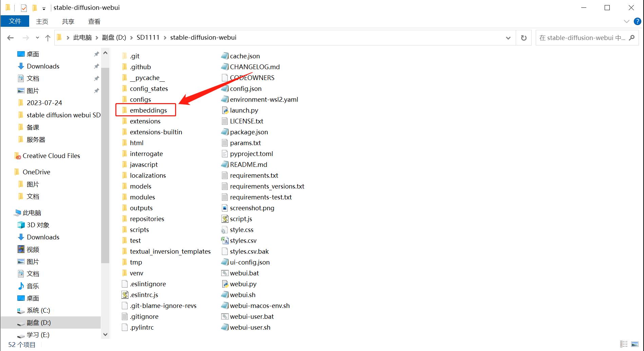The width and height of the screenshot is (644, 351).
Task: Select the script.js file icon
Action: (x=225, y=219)
